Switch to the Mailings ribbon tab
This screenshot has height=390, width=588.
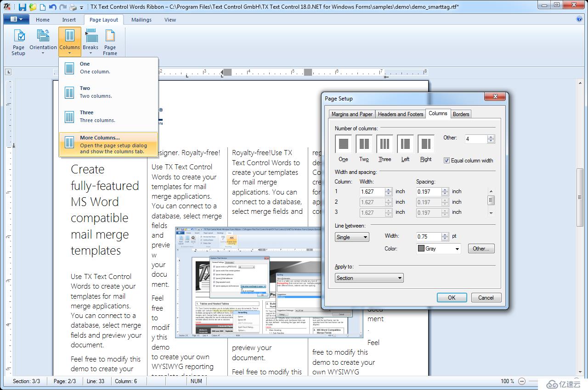[141, 20]
